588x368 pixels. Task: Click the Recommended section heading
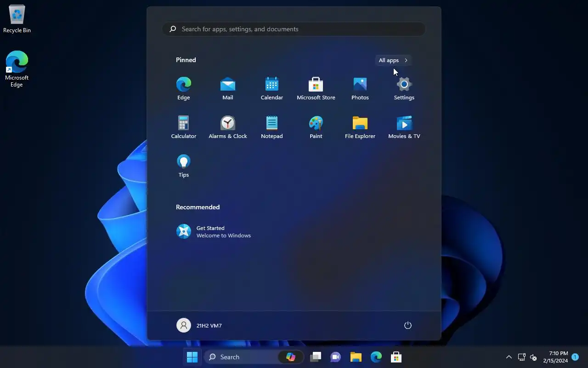point(198,207)
